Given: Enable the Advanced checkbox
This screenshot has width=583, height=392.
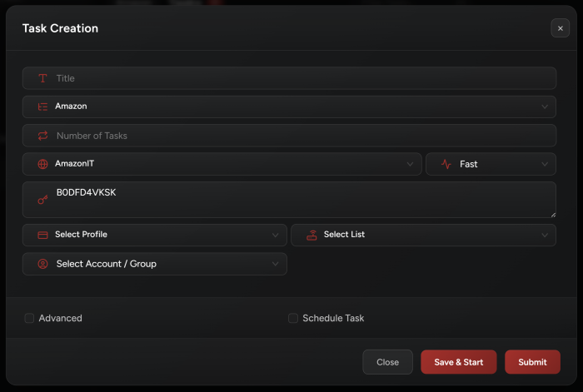Looking at the screenshot, I should (29, 318).
